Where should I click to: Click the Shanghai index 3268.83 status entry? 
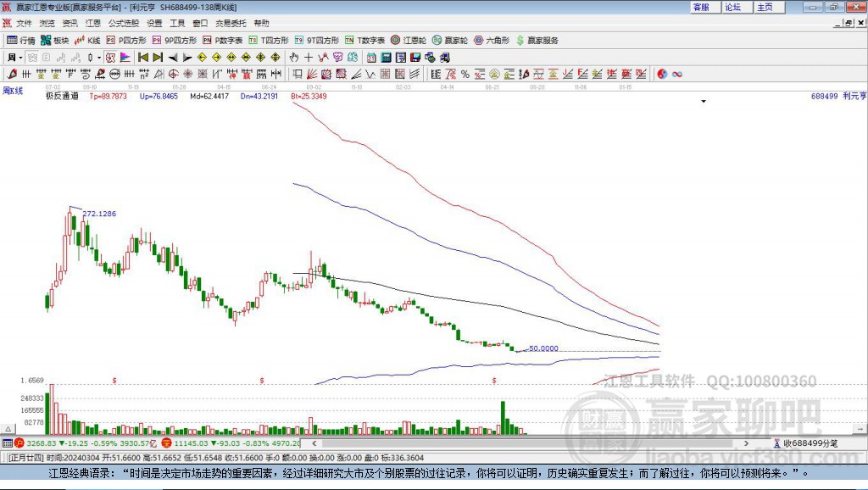86,443
